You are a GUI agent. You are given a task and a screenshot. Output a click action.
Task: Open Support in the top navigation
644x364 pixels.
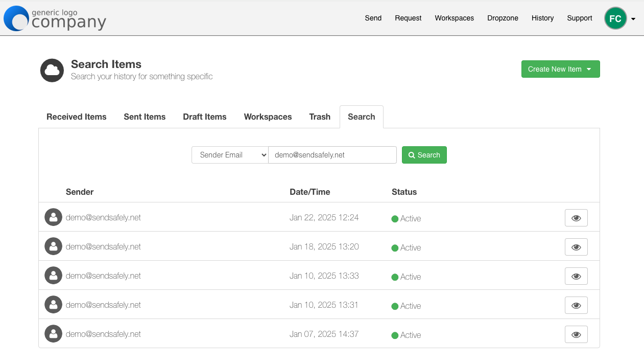pos(580,18)
